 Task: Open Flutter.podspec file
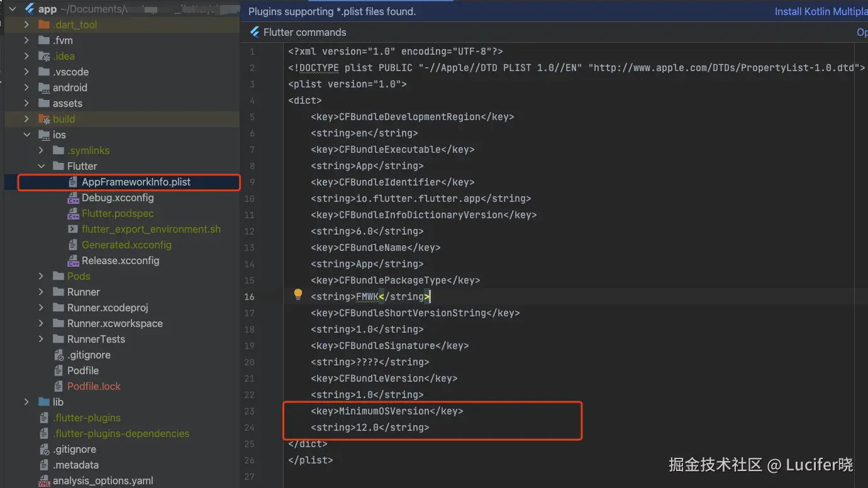tap(118, 213)
